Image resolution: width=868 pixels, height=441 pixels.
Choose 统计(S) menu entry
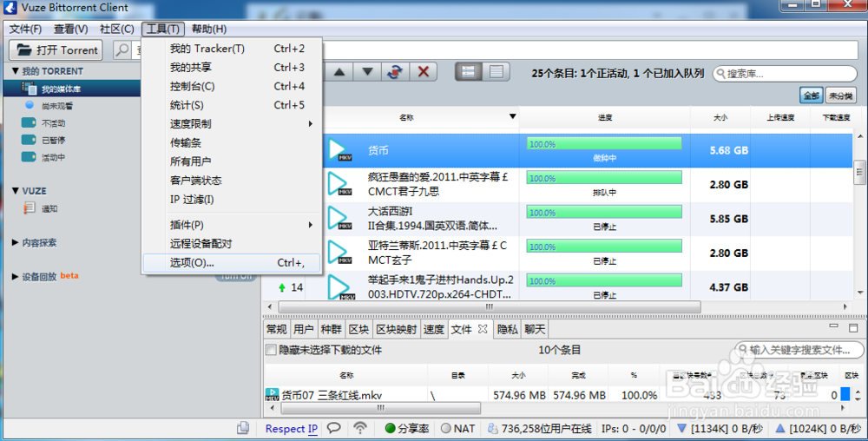(x=232, y=104)
